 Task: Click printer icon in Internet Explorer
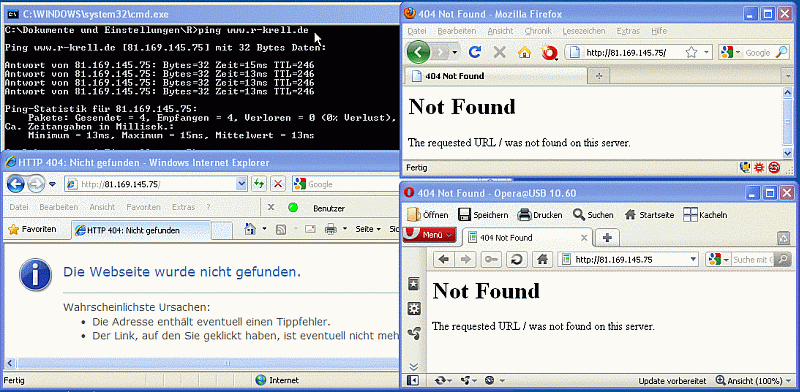[331, 230]
